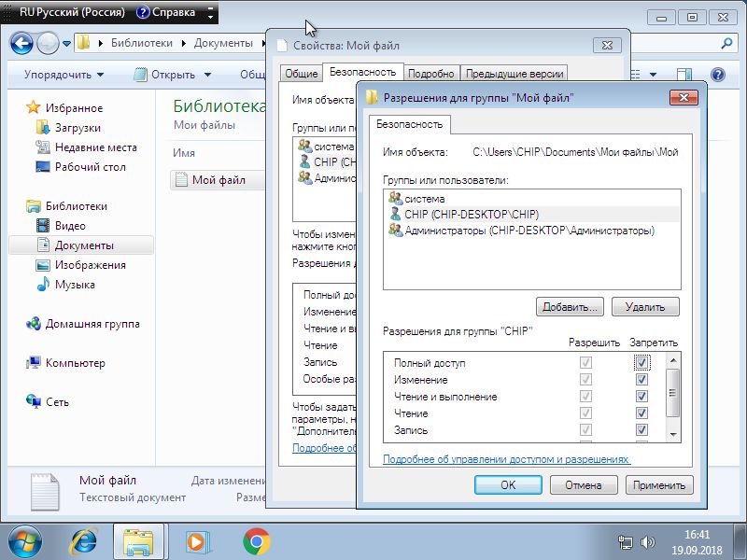Click the Отмена button
747x560 pixels.
pyautogui.click(x=584, y=484)
